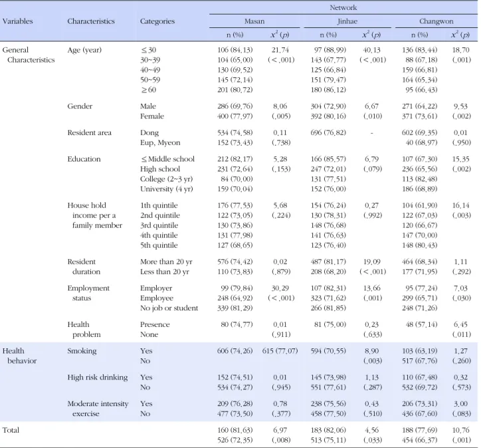
Task: Select the 'Smoking' characteristic label
Action: (x=82, y=351)
